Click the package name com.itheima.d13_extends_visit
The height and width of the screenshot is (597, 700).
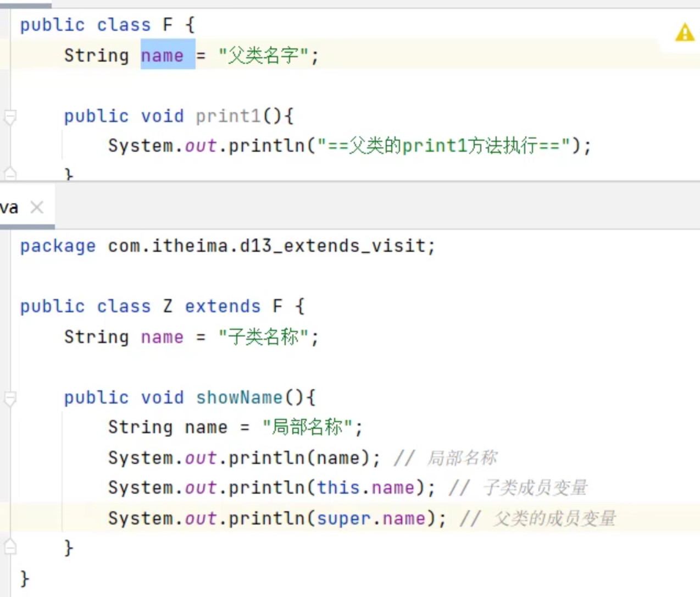tap(266, 246)
